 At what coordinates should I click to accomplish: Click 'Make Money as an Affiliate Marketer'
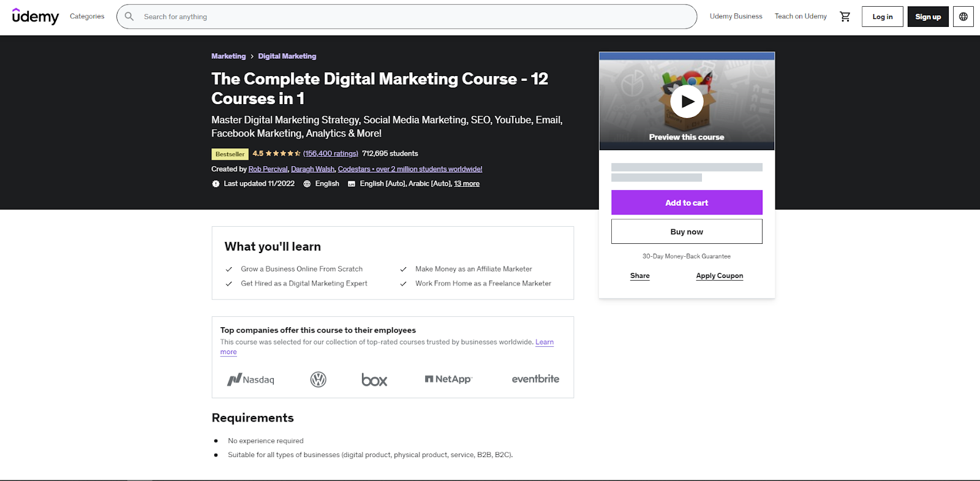point(473,269)
